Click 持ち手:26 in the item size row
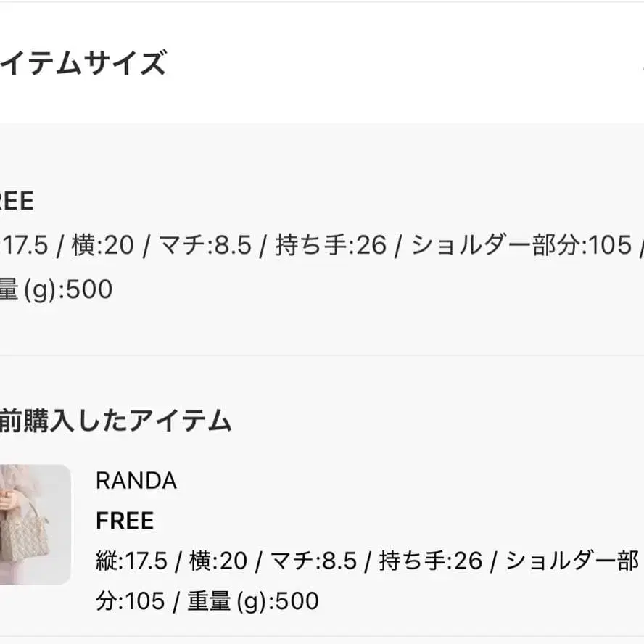The height and width of the screenshot is (644, 644). (x=331, y=245)
